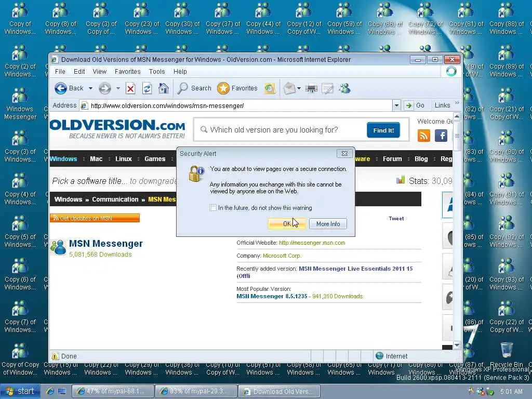Print the page using printer icon

[x=311, y=88]
